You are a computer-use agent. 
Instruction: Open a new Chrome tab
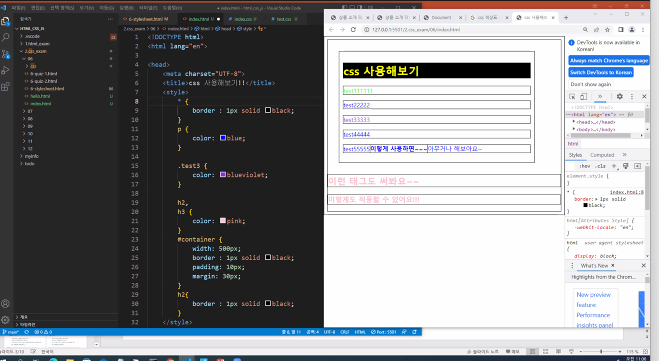566,18
